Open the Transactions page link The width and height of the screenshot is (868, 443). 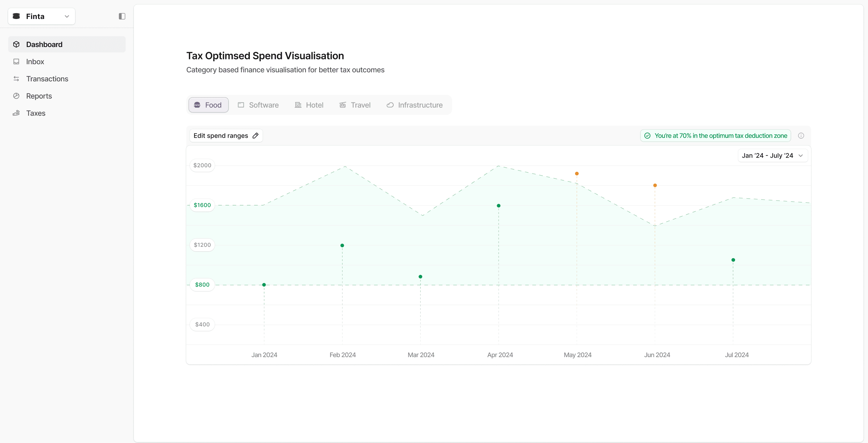[47, 79]
